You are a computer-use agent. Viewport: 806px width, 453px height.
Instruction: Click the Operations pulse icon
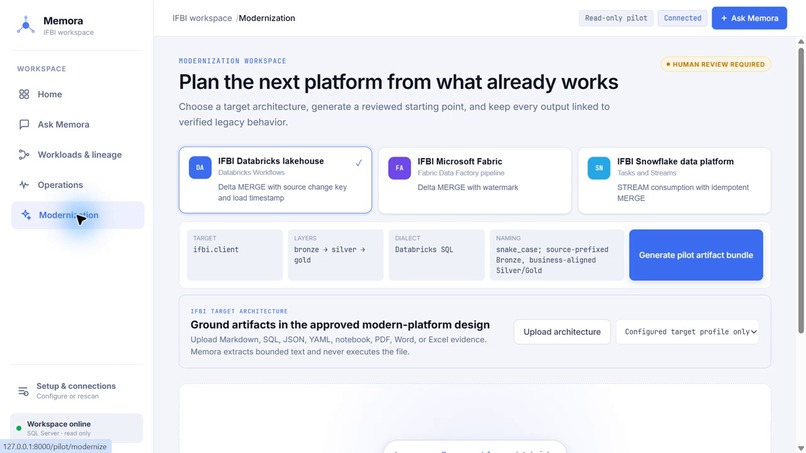click(24, 185)
